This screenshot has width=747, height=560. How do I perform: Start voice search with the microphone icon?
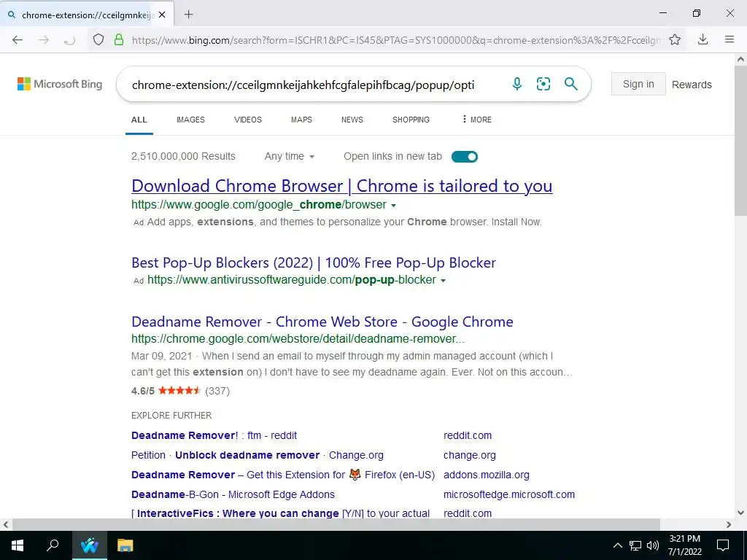tap(517, 85)
